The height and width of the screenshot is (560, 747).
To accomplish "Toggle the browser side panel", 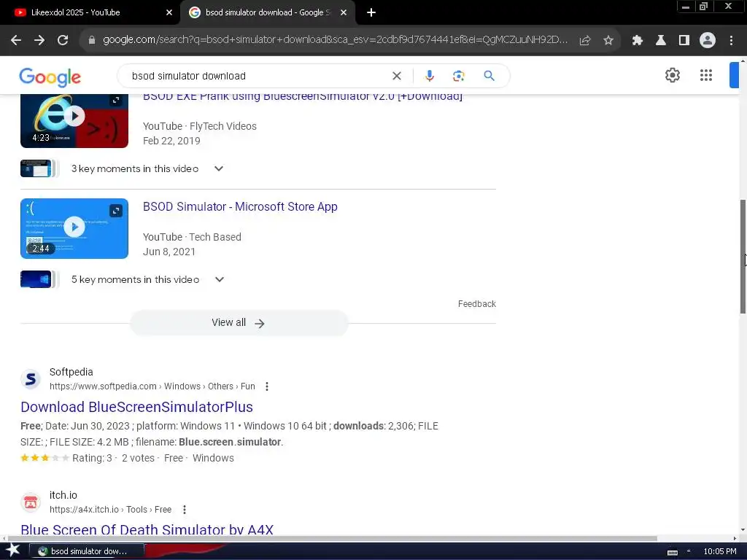I will 684,41.
